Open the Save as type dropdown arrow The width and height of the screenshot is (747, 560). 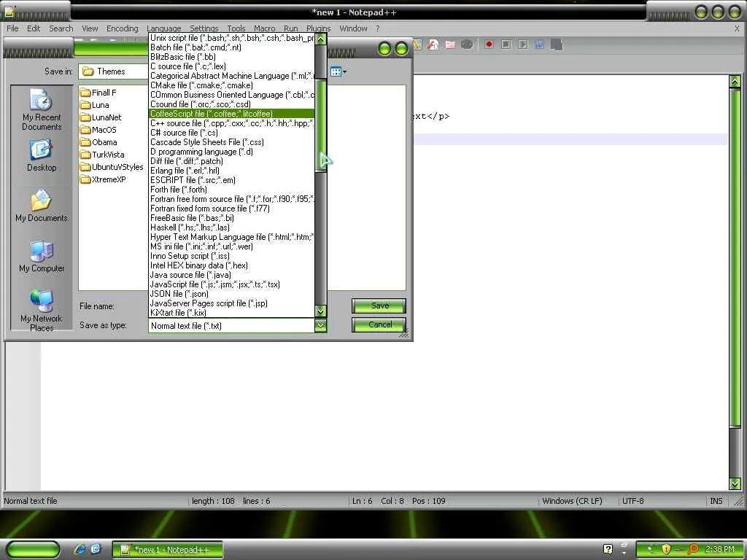(321, 326)
